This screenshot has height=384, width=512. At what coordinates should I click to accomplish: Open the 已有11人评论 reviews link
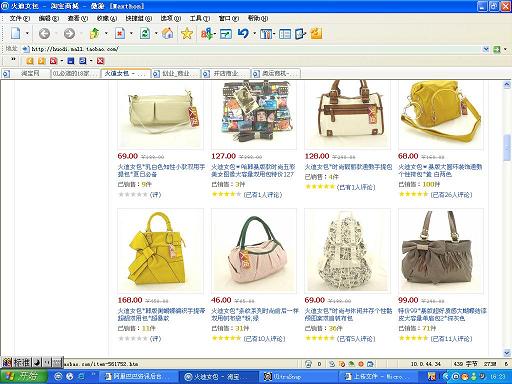[451, 339]
